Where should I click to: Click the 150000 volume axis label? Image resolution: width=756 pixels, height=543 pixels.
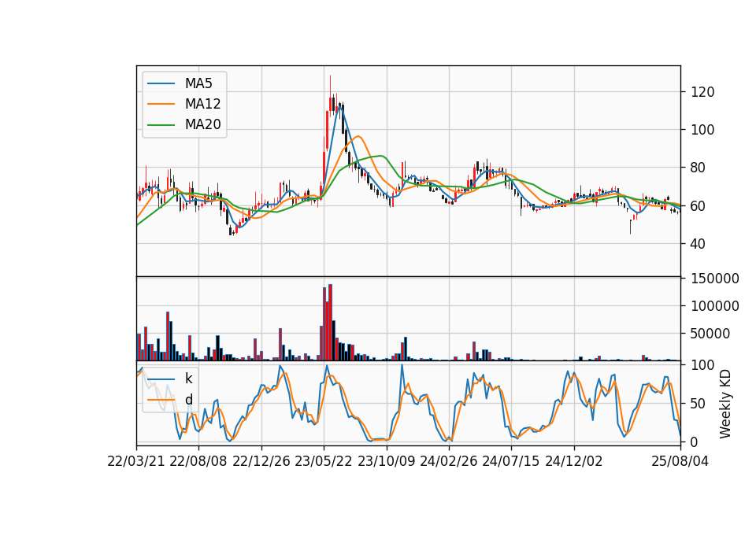pyautogui.click(x=714, y=279)
